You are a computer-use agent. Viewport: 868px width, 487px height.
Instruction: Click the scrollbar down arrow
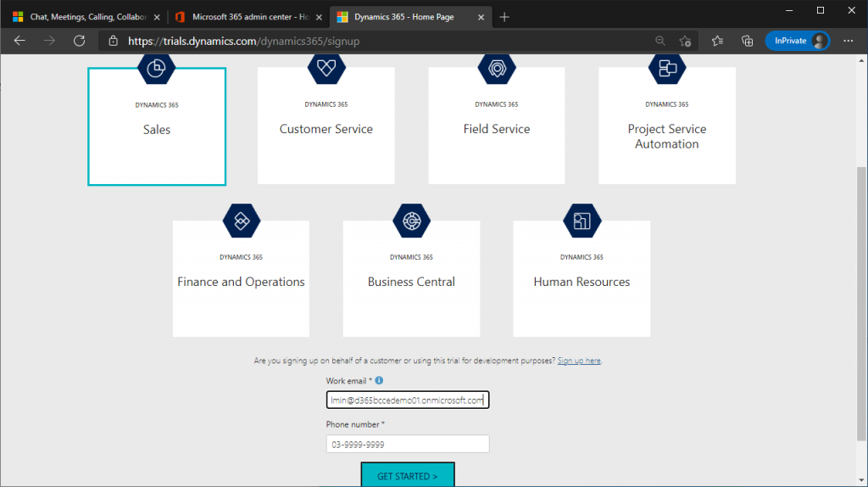pos(861,480)
